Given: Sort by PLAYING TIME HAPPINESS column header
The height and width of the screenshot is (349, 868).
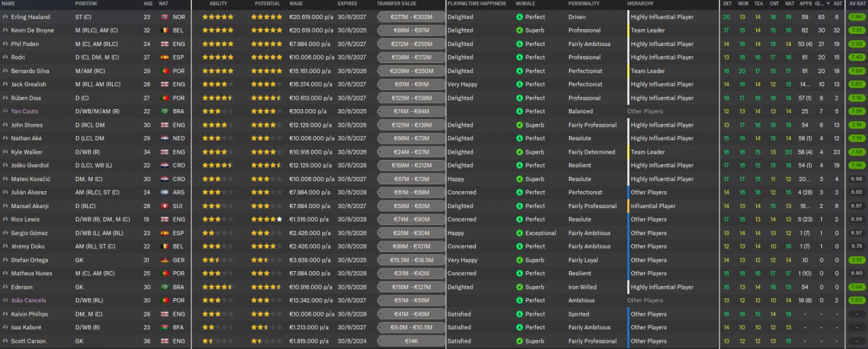Looking at the screenshot, I should tap(477, 4).
